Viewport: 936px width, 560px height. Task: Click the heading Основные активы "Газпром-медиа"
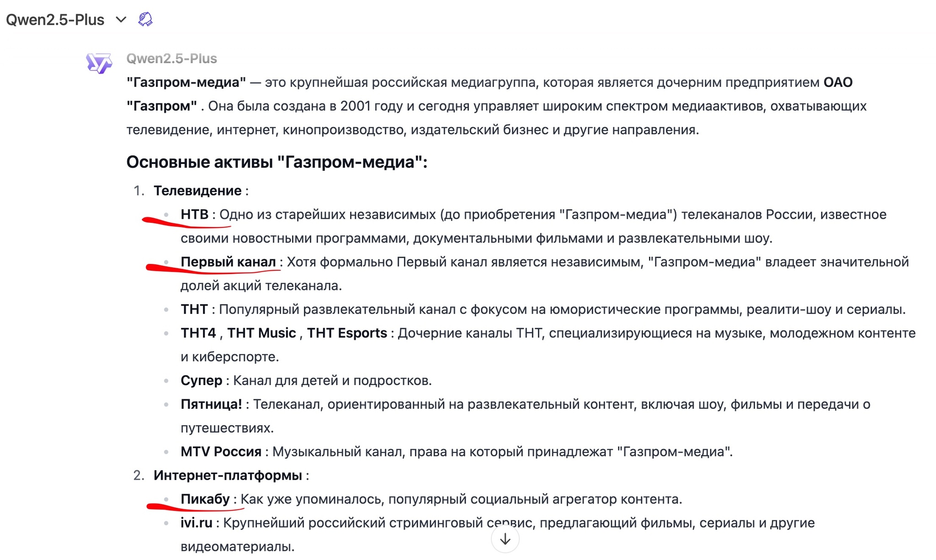[277, 162]
